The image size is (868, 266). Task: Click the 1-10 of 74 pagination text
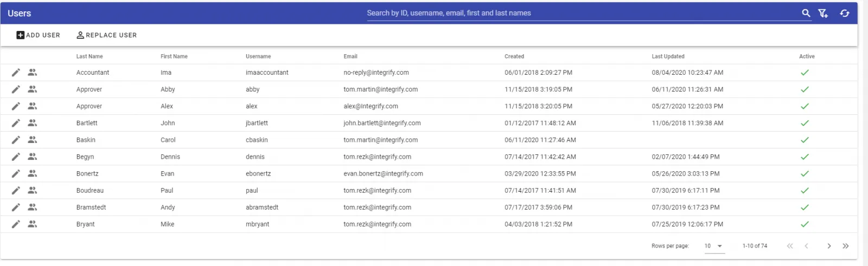[x=755, y=246]
